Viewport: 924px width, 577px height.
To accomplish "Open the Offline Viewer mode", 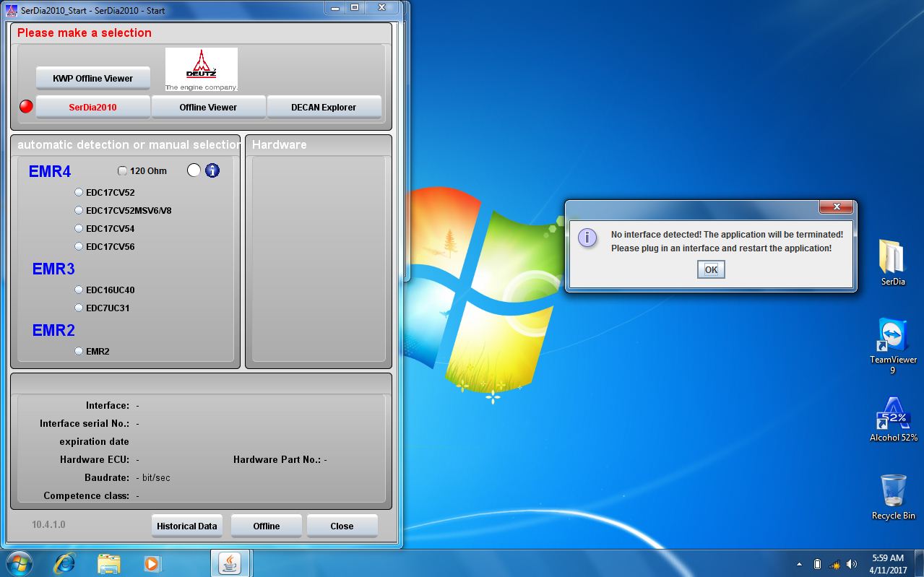I will click(208, 107).
